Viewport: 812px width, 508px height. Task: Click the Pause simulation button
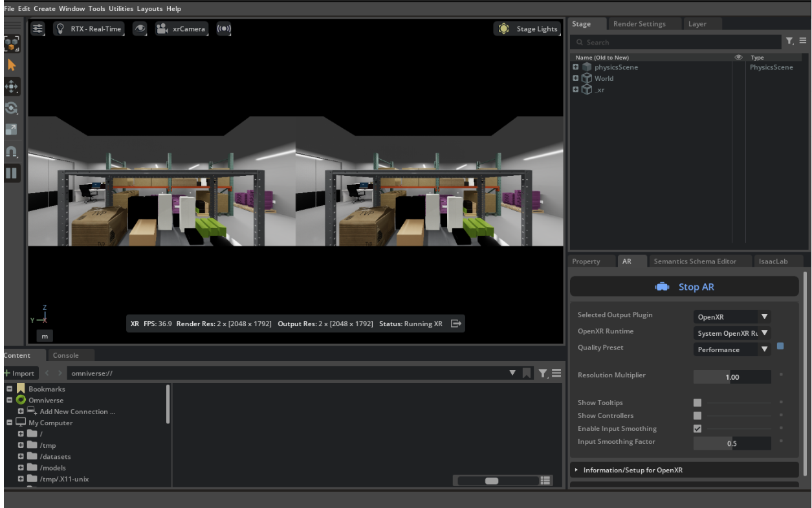pyautogui.click(x=12, y=173)
